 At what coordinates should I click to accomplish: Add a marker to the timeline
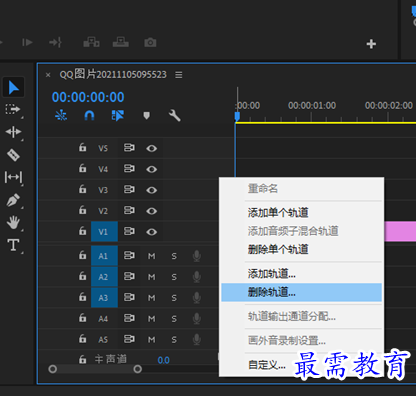click(x=146, y=116)
